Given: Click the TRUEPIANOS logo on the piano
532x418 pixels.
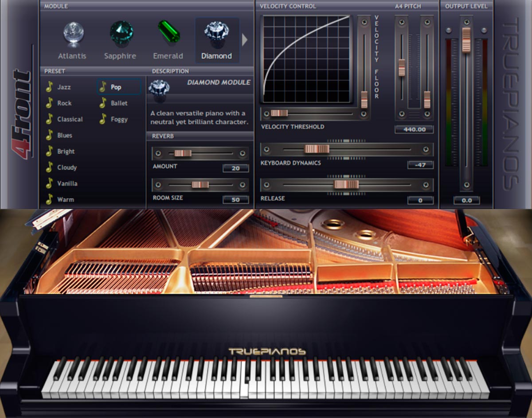Looking at the screenshot, I should coord(267,351).
